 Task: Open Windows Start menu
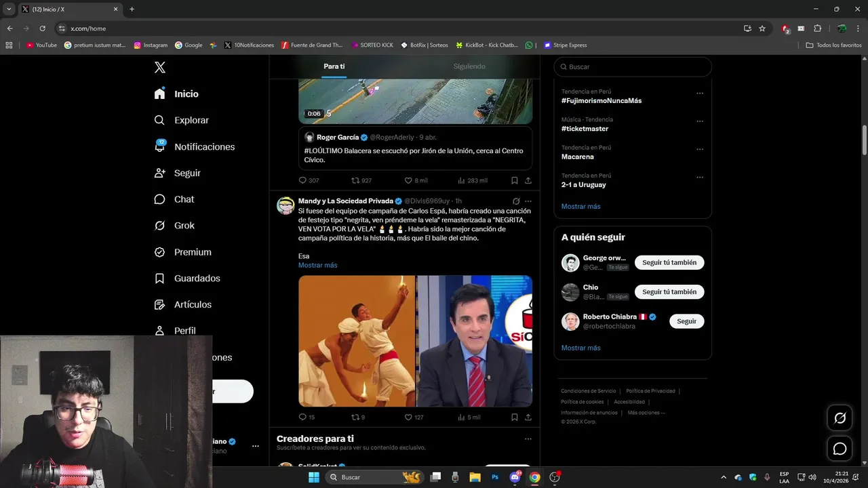313,477
